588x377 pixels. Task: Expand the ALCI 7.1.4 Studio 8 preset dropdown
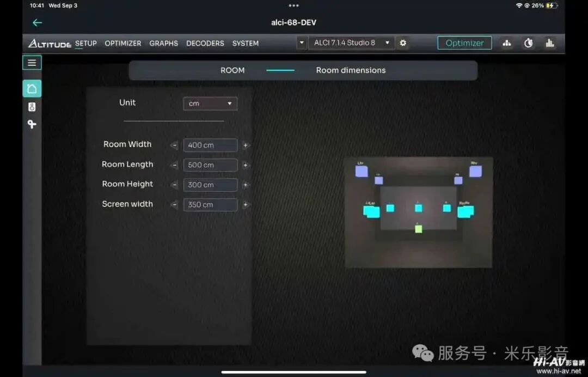(x=351, y=43)
